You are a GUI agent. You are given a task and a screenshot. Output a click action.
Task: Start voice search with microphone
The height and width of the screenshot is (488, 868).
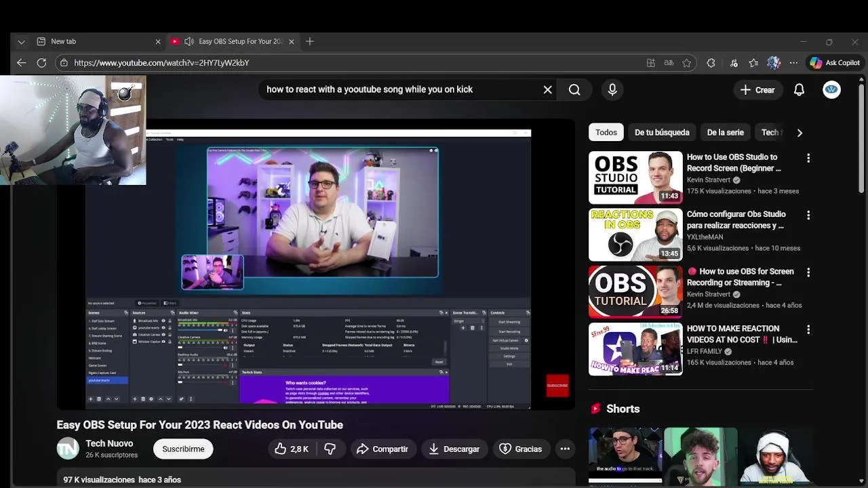click(612, 89)
